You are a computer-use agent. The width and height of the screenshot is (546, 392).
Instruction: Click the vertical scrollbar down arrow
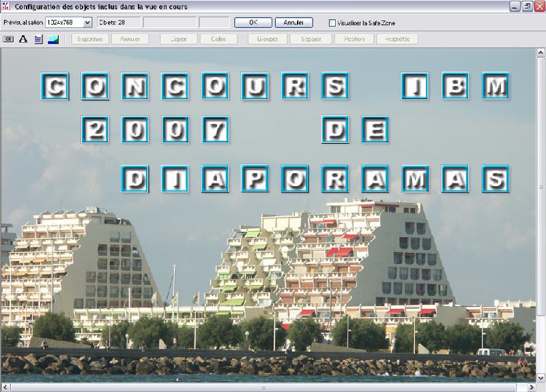pyautogui.click(x=541, y=378)
